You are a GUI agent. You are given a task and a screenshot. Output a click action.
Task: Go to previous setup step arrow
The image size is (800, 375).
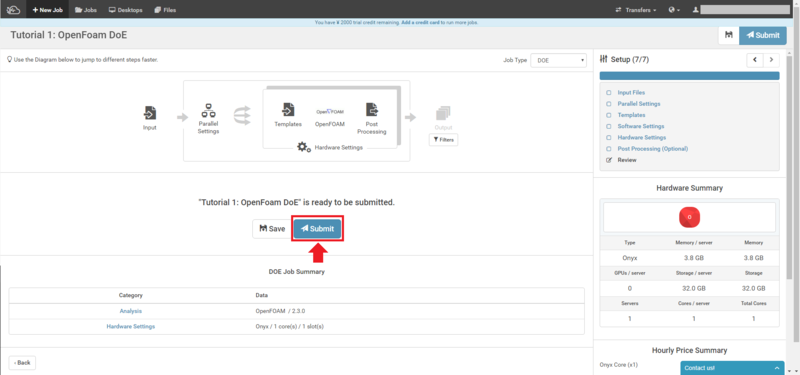[755, 60]
